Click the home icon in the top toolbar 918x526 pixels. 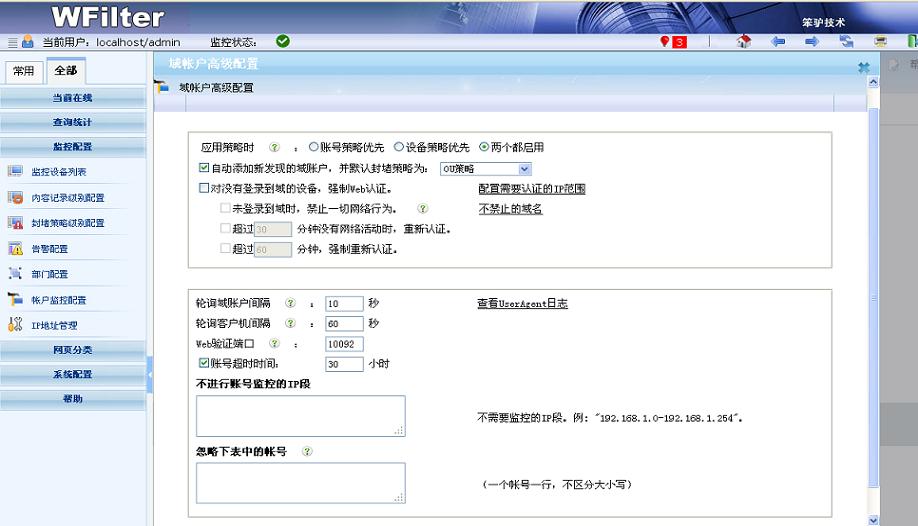pyautogui.click(x=743, y=42)
